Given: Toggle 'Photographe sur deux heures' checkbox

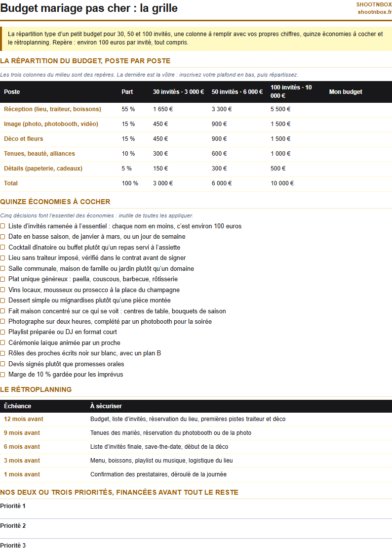Looking at the screenshot, I should click(x=2, y=322).
